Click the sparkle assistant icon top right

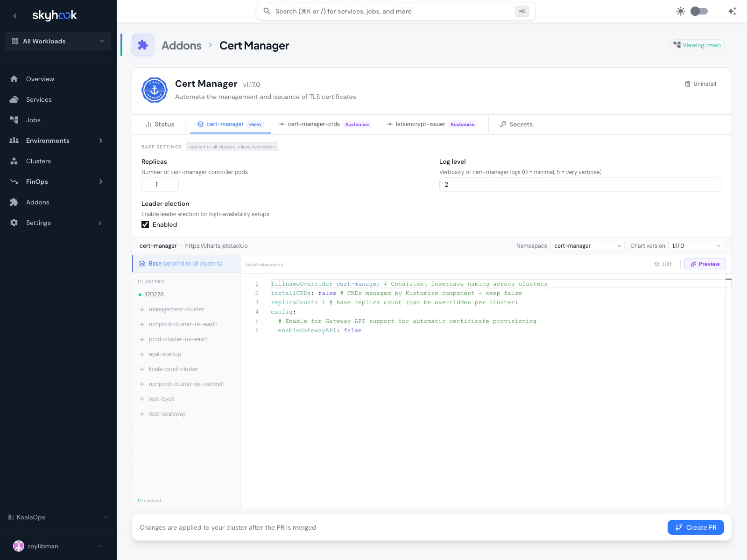tap(732, 11)
